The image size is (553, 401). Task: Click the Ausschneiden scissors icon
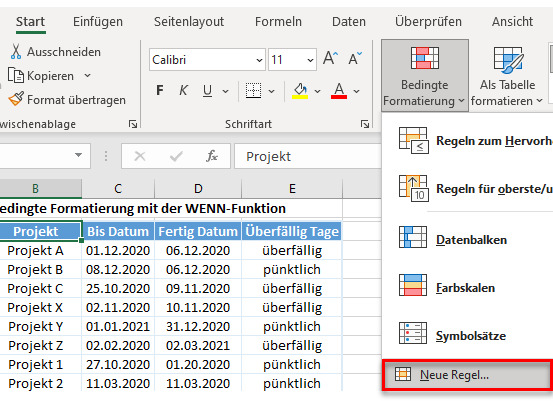point(16,51)
